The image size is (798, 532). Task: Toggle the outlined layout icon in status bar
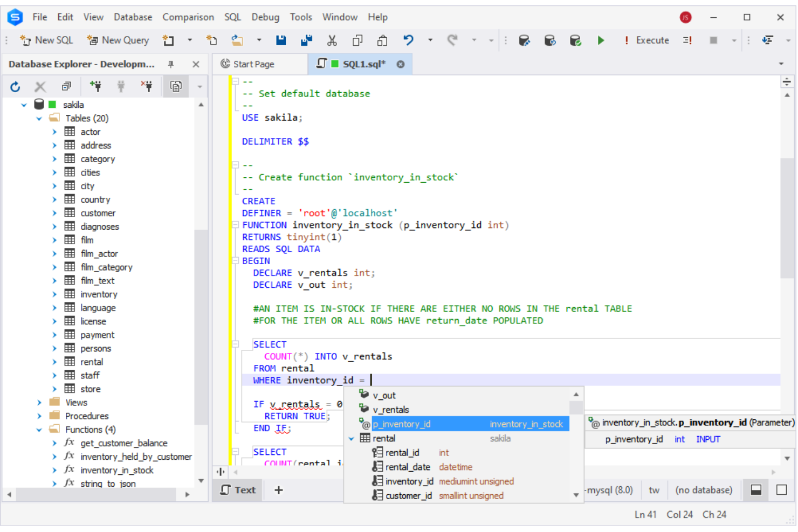782,490
